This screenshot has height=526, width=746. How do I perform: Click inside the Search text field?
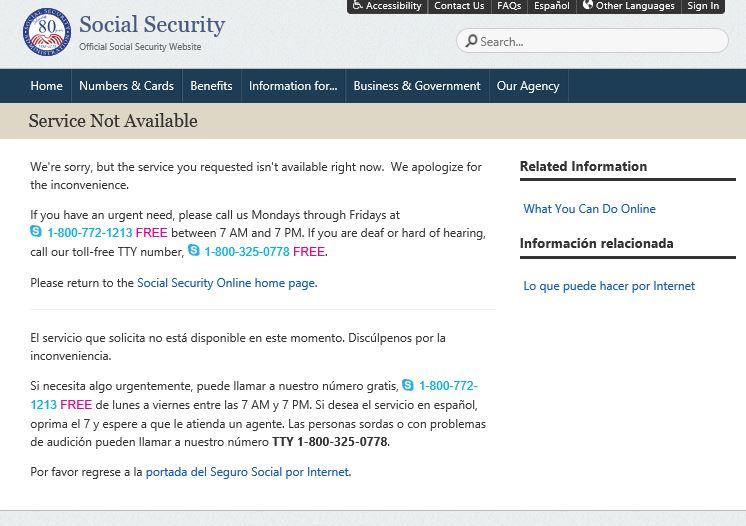pyautogui.click(x=600, y=41)
